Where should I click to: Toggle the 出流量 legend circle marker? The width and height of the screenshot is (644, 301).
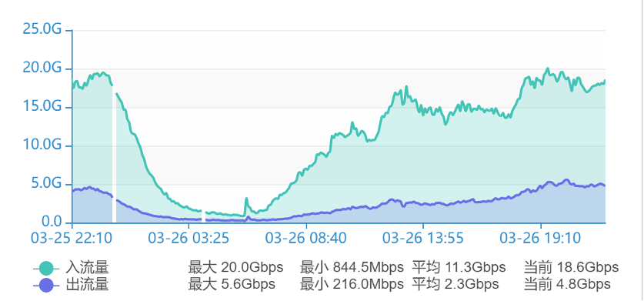click(x=48, y=285)
